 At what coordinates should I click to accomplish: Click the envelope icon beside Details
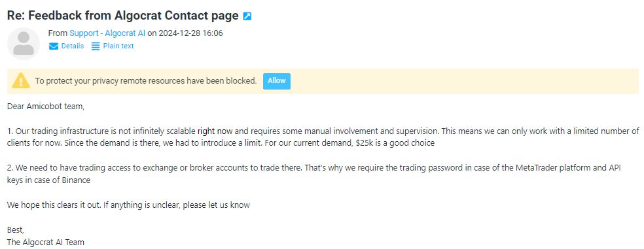(54, 46)
